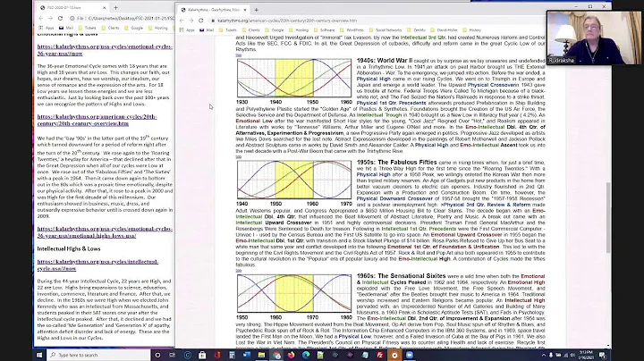Open Apps shortcut in right browser bookmarks
The image size is (644, 361).
[x=187, y=30]
